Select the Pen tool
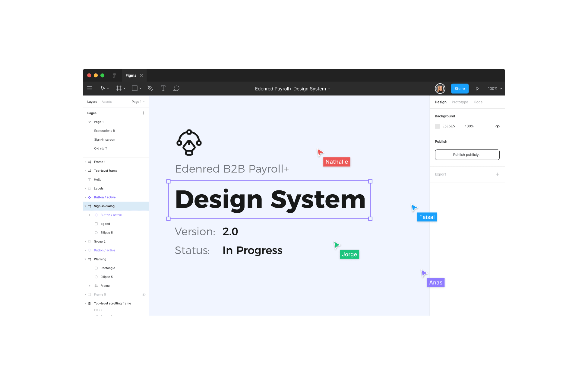Screen dimensions: 588x385 coord(150,88)
